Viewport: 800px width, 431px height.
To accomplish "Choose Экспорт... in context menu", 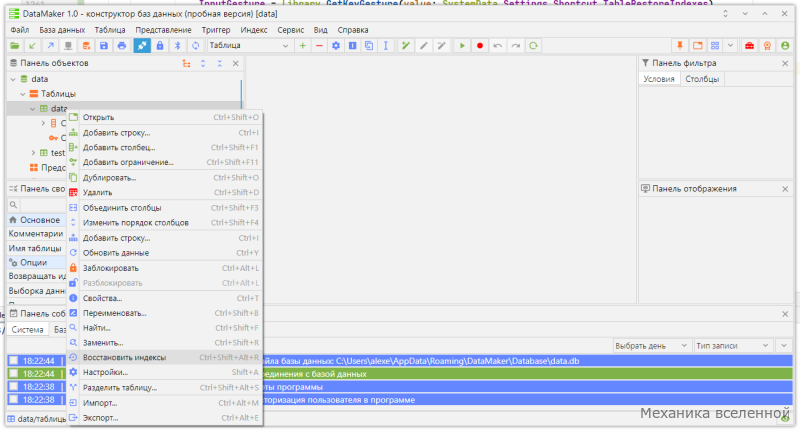I will click(x=165, y=418).
